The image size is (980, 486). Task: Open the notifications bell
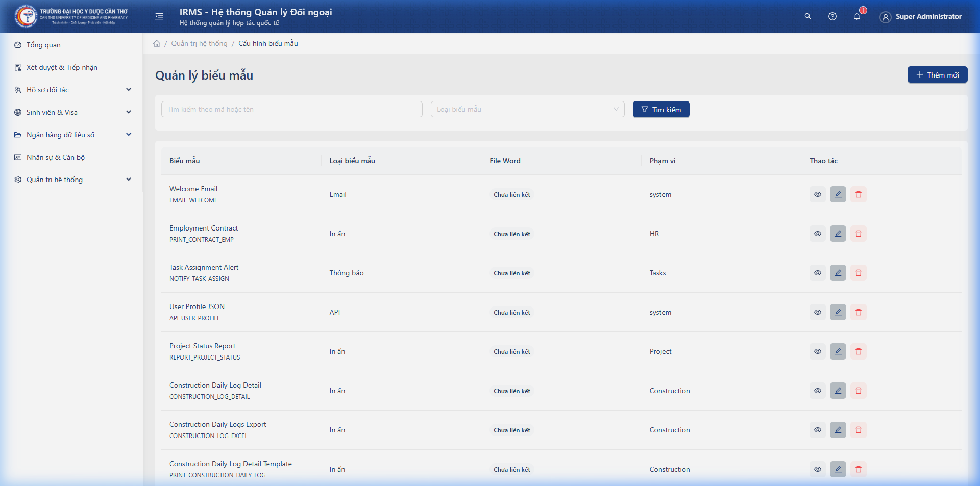point(857,16)
